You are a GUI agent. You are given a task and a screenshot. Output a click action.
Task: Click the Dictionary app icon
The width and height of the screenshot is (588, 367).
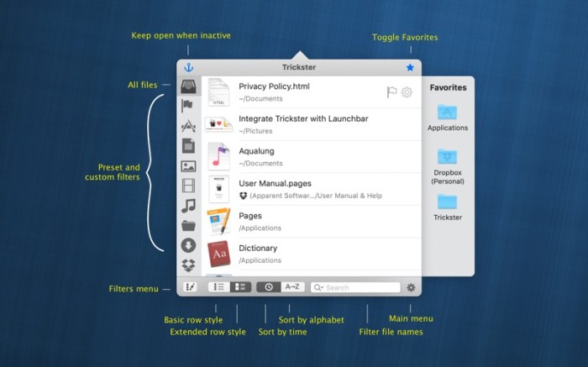219,254
